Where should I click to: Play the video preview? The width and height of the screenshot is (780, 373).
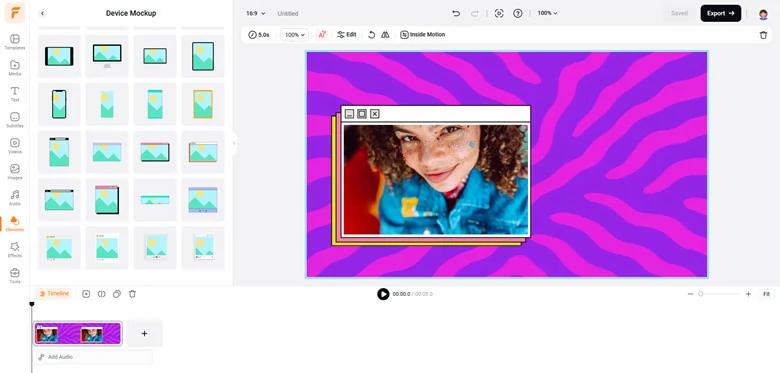383,294
